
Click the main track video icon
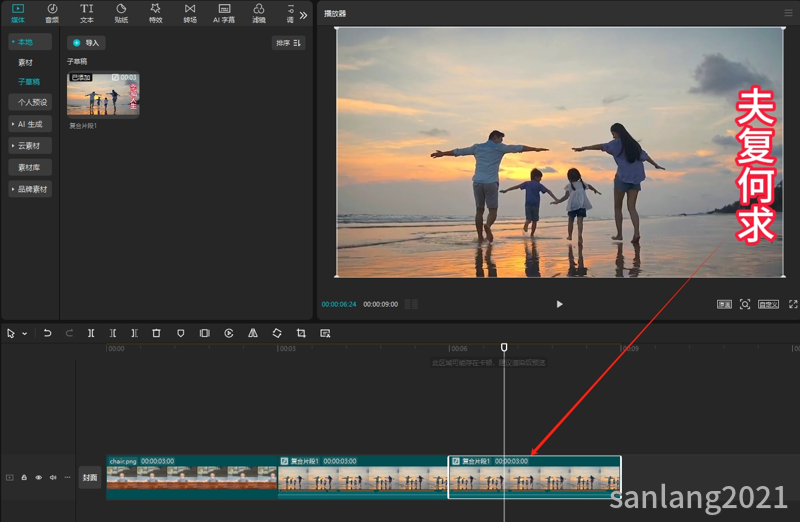click(x=10, y=478)
